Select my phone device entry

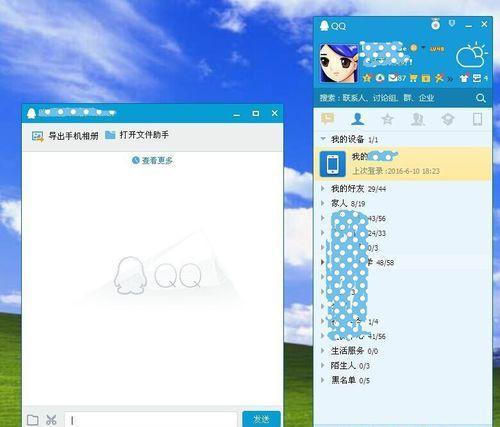click(403, 163)
